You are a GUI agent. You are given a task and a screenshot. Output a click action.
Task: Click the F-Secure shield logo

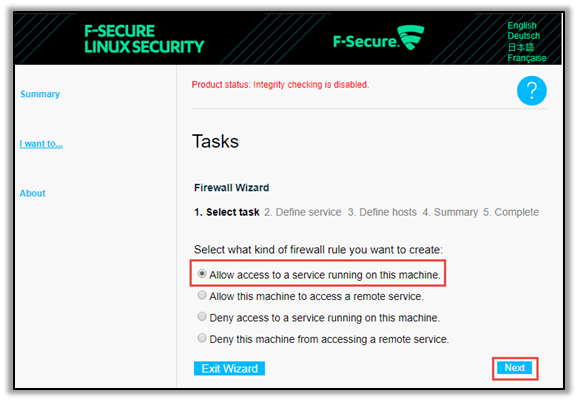coord(379,38)
